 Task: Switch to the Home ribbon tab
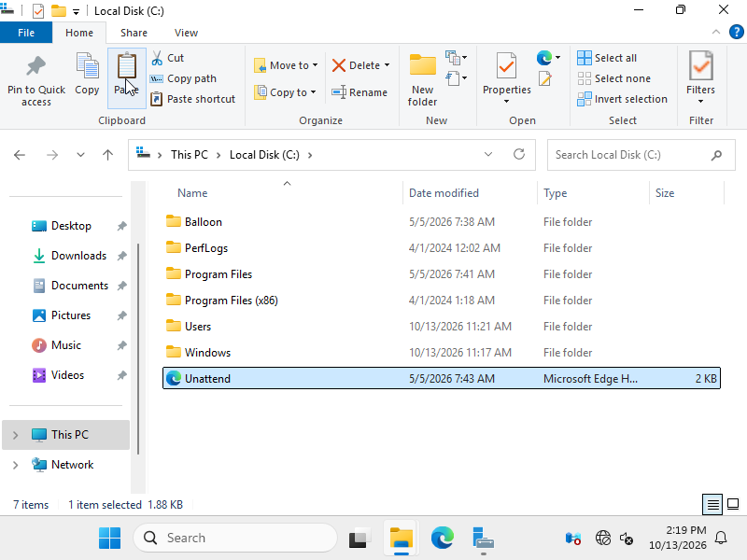coord(79,33)
